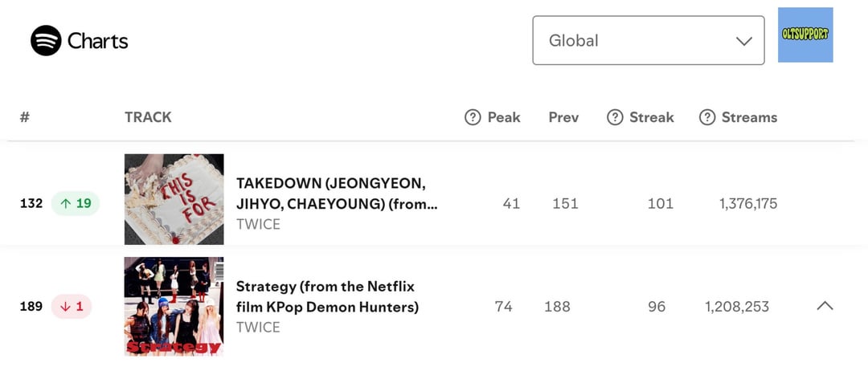The height and width of the screenshot is (383, 868).
Task: Click the green up-19 rank change badge
Action: 76,203
